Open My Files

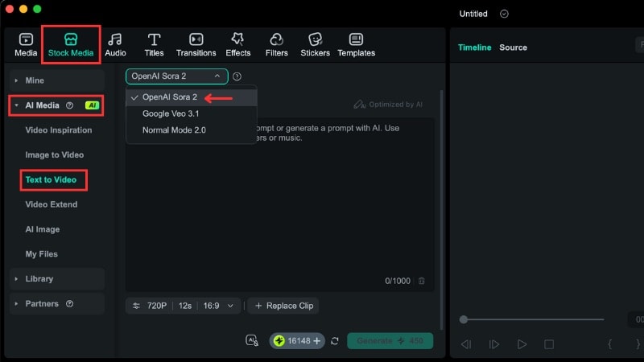(42, 254)
